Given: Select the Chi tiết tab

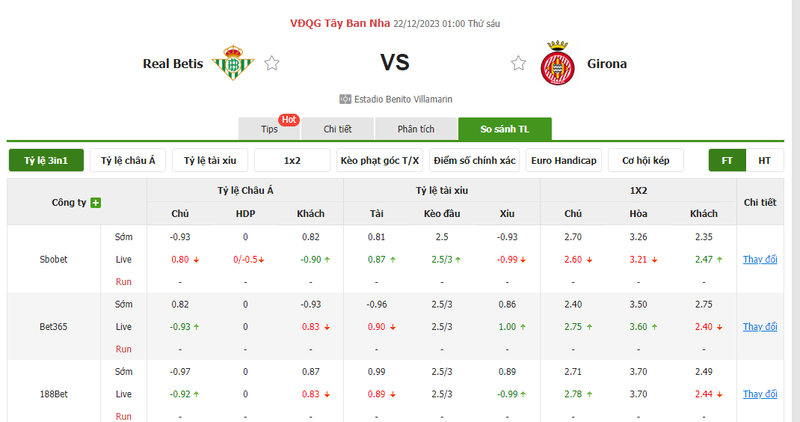Looking at the screenshot, I should tap(338, 129).
